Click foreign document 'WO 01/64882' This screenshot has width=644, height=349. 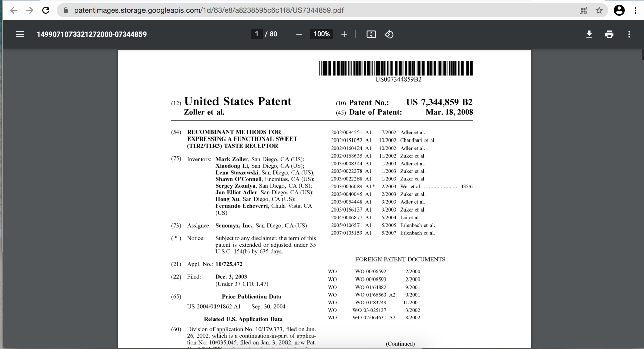(371, 287)
